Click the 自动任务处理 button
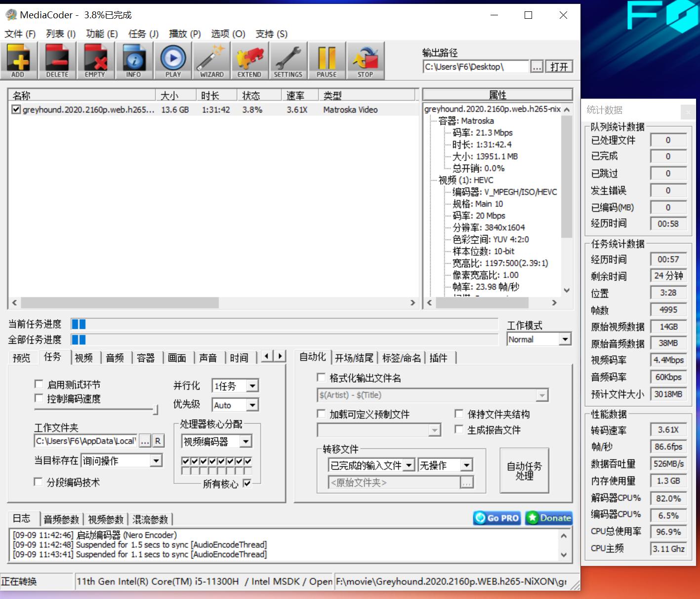The width and height of the screenshot is (700, 599). pyautogui.click(x=524, y=471)
